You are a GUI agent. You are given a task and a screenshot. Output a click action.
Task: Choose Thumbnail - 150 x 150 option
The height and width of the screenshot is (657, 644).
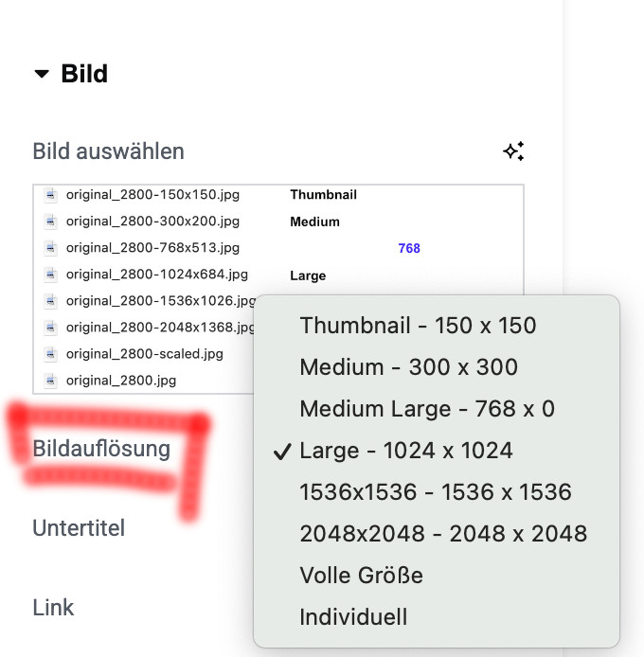pyautogui.click(x=436, y=326)
